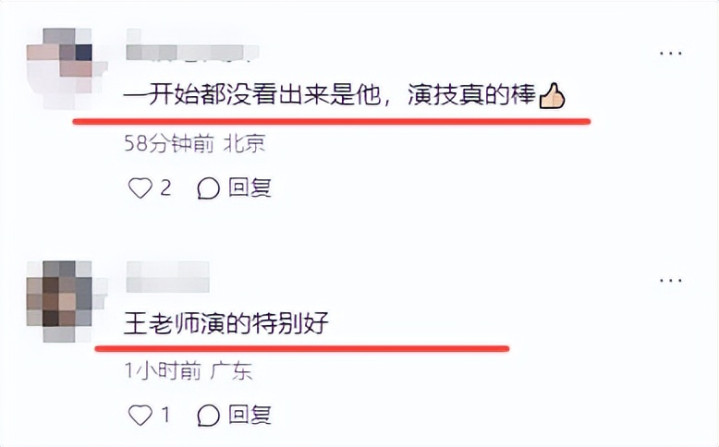
Task: Click the blurred username of first commenter
Action: (x=192, y=46)
